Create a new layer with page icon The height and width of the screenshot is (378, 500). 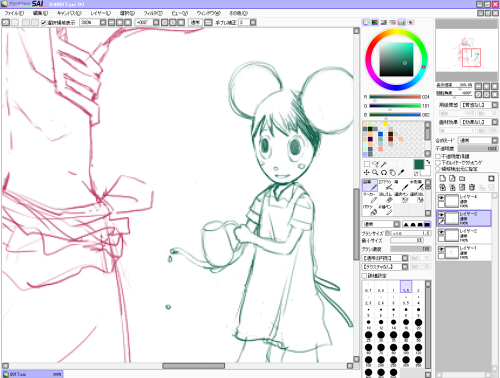click(443, 178)
